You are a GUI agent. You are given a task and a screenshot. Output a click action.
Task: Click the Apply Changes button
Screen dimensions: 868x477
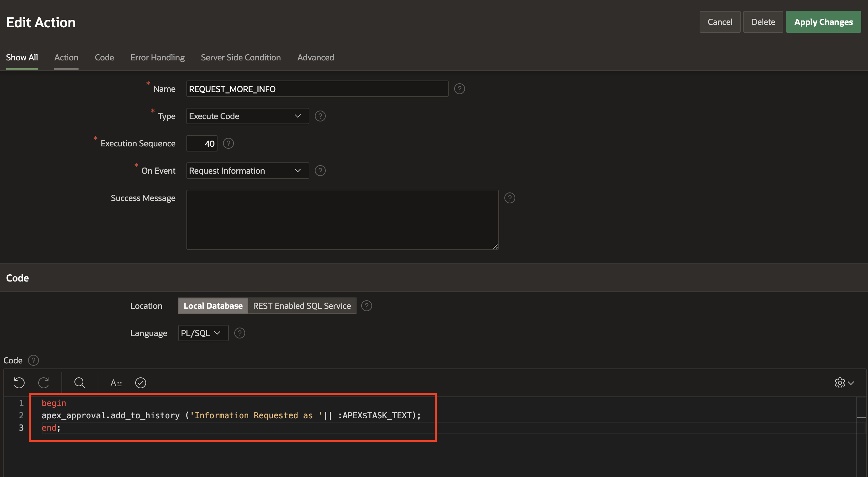[823, 22]
